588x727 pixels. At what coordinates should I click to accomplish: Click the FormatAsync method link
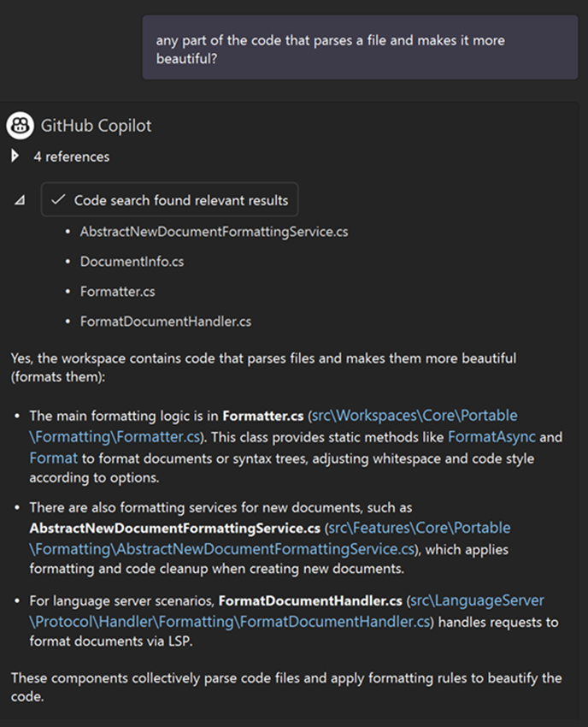point(491,437)
